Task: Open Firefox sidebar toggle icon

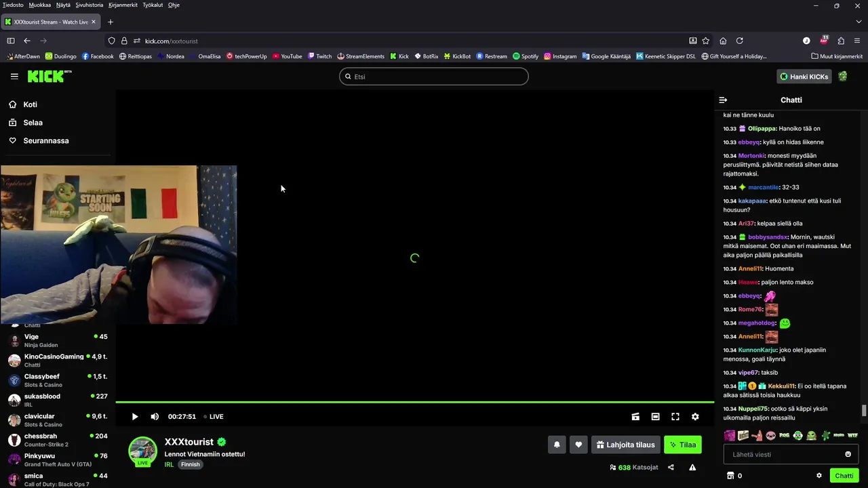Action: tap(10, 41)
